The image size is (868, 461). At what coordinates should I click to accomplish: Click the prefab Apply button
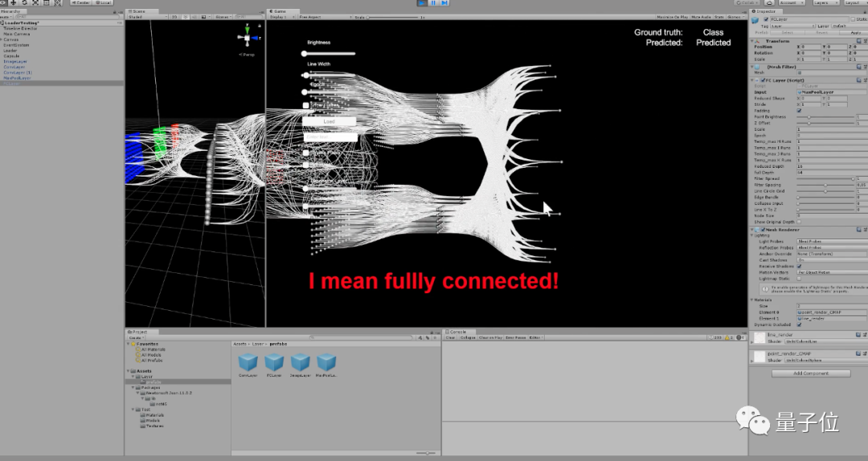[x=855, y=33]
